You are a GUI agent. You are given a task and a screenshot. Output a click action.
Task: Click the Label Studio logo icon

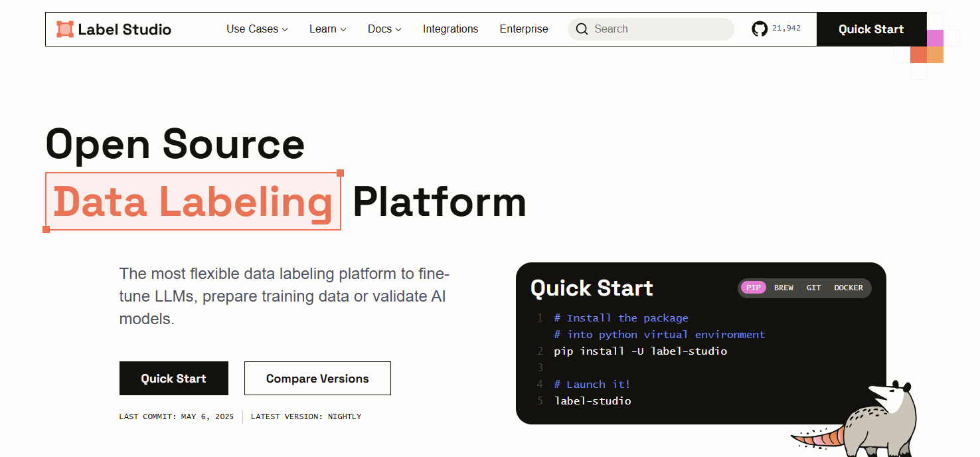click(65, 29)
